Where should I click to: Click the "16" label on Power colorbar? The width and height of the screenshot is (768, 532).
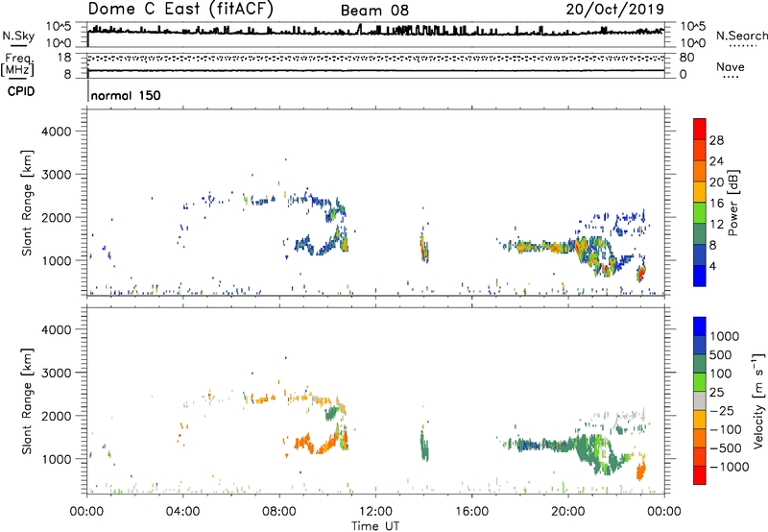tap(716, 203)
